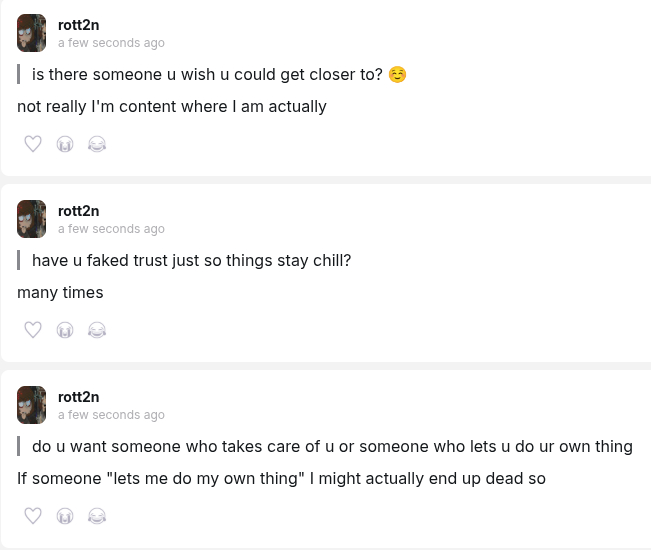React crying face on "content where I am" post
This screenshot has width=651, height=550.
[65, 144]
